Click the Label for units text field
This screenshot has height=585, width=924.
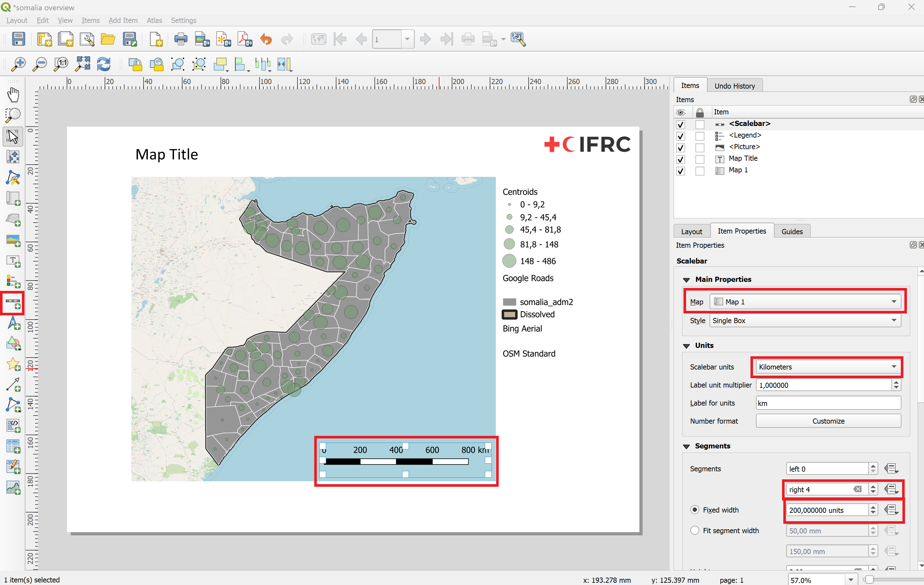tap(828, 403)
